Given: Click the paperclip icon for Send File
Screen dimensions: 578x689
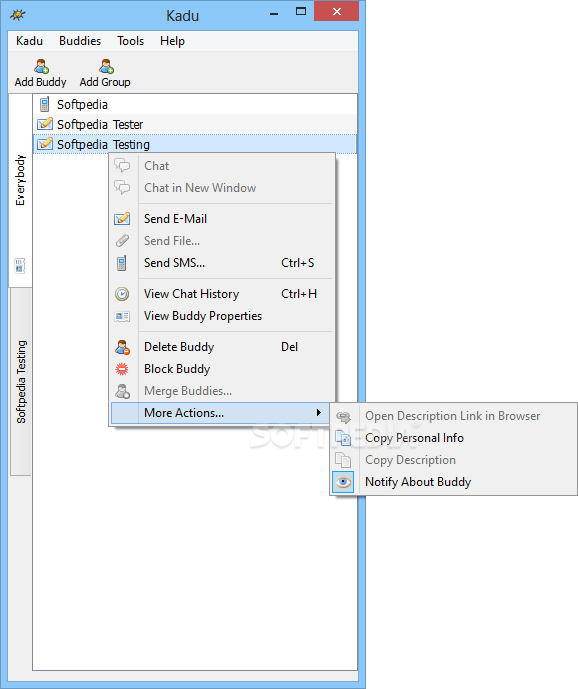Looking at the screenshot, I should tap(122, 240).
